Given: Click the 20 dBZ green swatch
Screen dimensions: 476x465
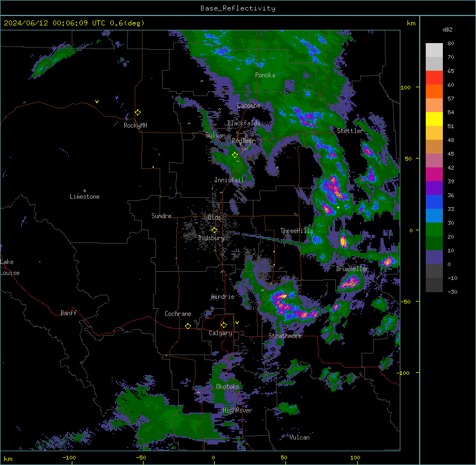Looking at the screenshot, I should pos(434,243).
